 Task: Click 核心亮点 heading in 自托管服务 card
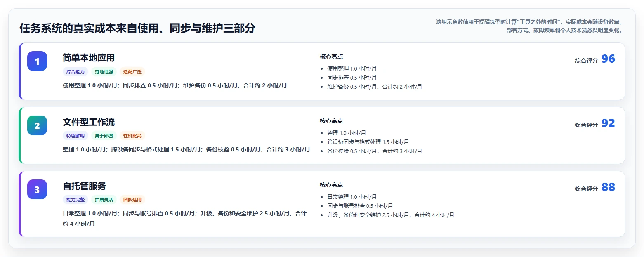pos(331,185)
